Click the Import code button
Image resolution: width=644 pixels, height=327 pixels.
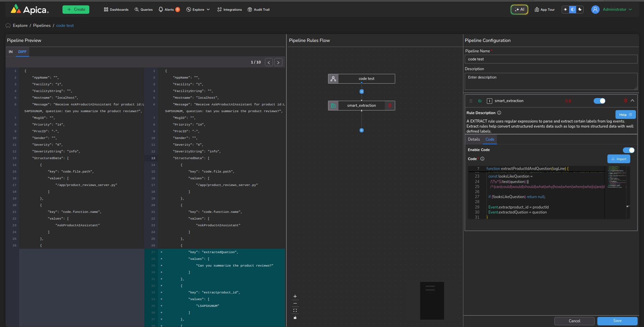(618, 159)
